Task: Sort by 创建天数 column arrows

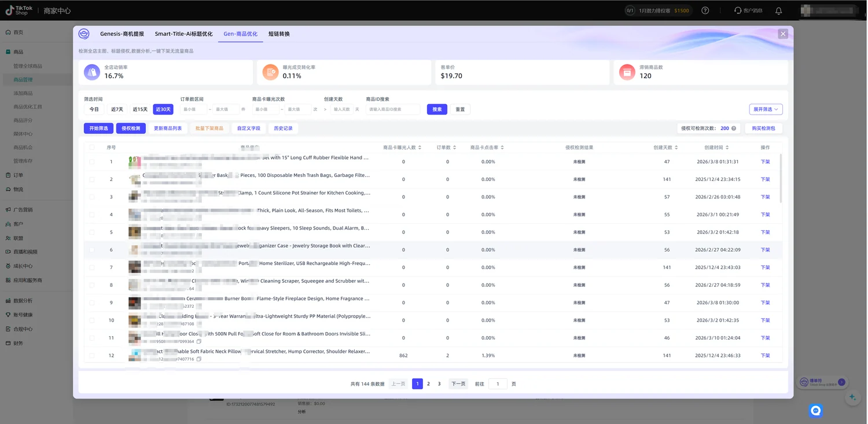Action: point(676,148)
